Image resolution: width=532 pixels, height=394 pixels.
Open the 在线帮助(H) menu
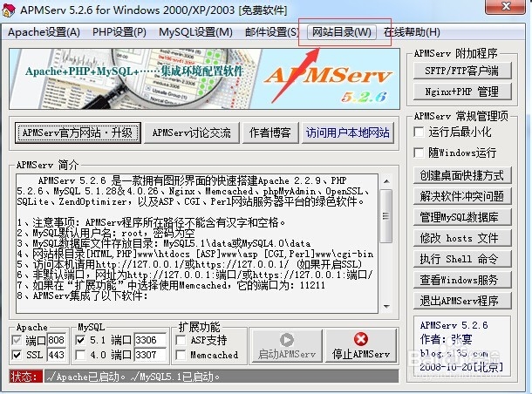pyautogui.click(x=412, y=32)
